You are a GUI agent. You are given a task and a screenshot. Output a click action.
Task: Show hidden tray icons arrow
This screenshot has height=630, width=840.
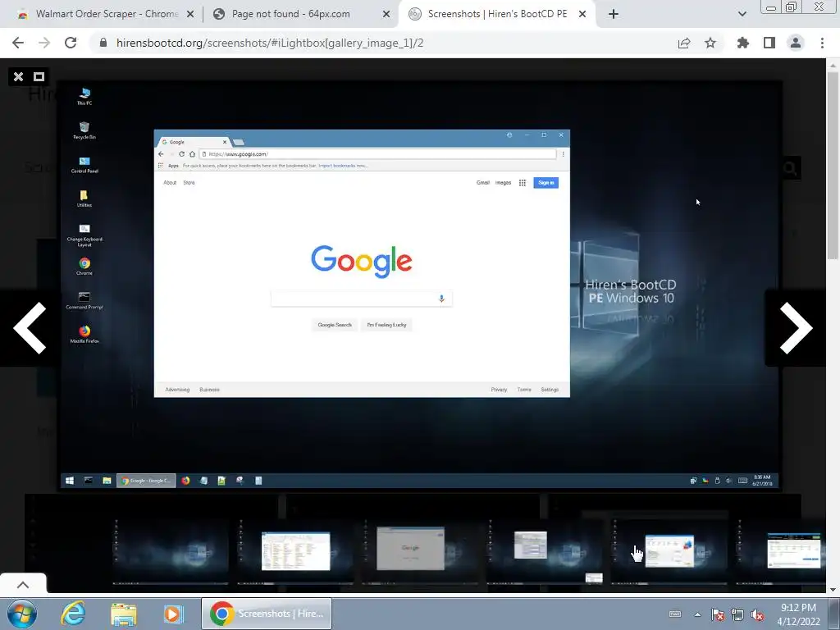[x=697, y=614]
